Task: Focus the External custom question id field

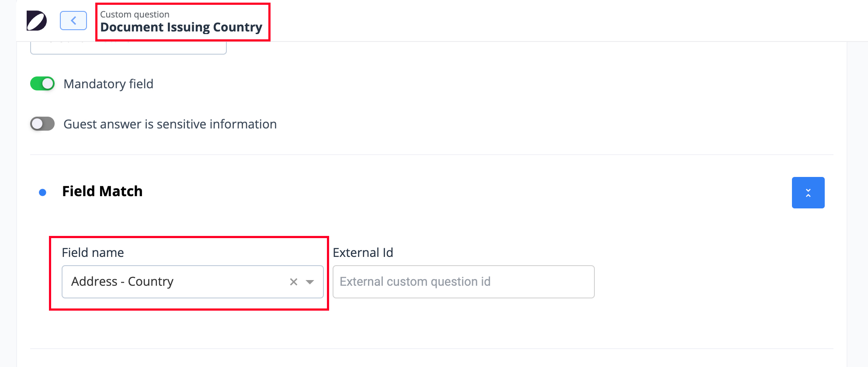Action: point(464,282)
